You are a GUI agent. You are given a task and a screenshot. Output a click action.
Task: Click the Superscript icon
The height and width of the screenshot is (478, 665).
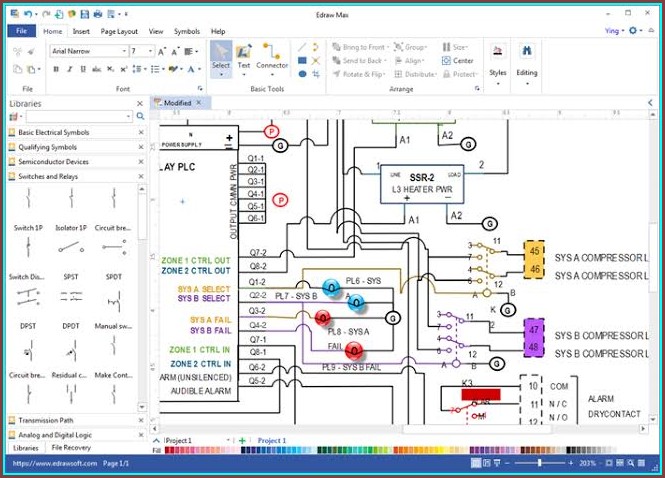tap(123, 69)
